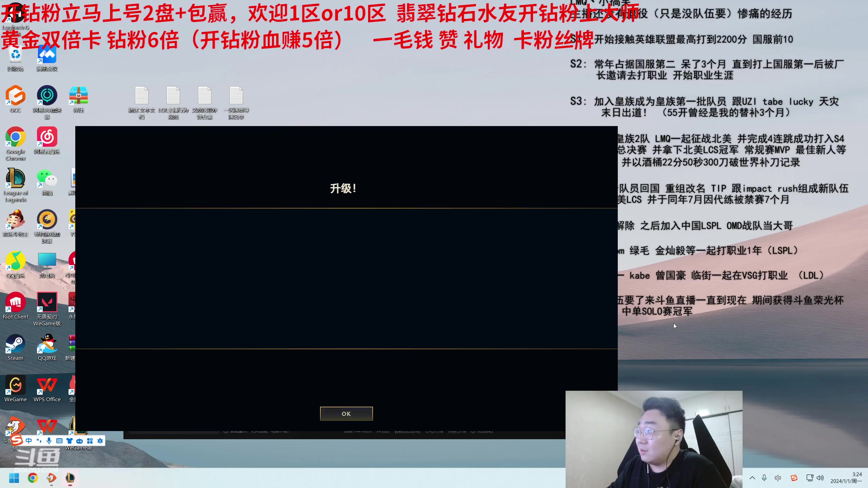Select the League of Legends desktop shortcut
The width and height of the screenshot is (868, 488).
click(x=16, y=185)
